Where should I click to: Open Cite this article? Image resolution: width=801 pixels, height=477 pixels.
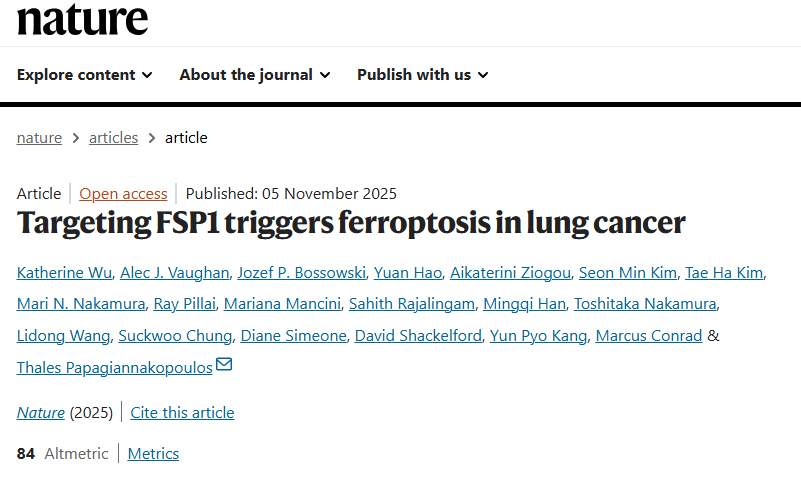182,412
